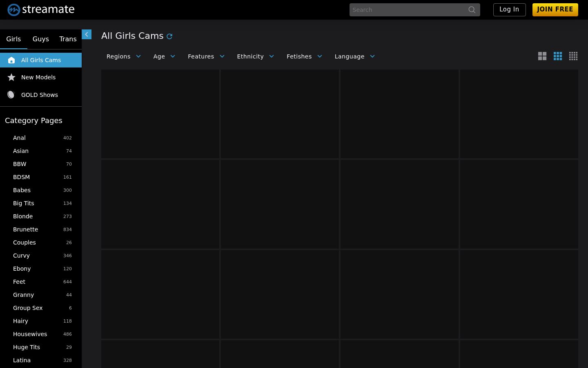
Task: Open All Girls Cams in sidebar
Action: coord(41,60)
